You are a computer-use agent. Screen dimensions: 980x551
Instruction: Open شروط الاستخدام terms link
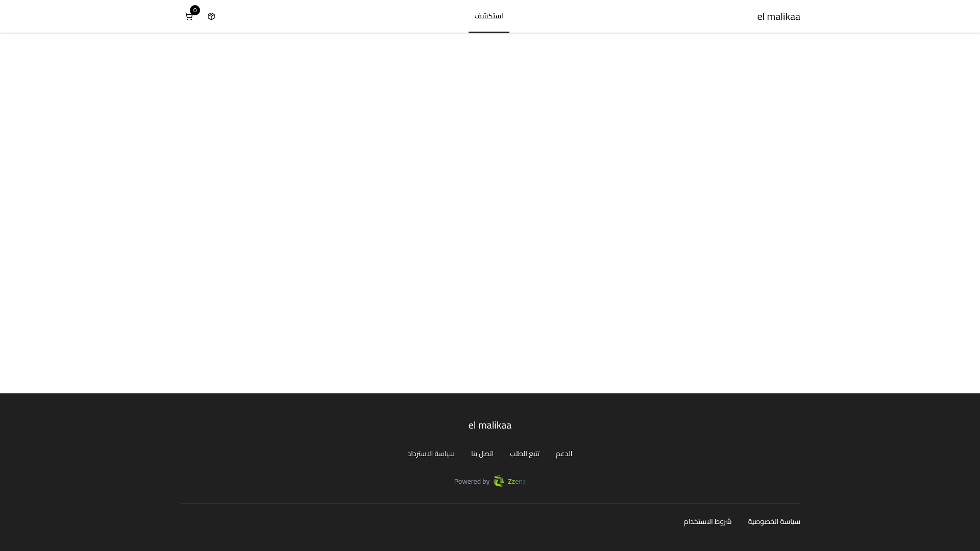tap(708, 521)
